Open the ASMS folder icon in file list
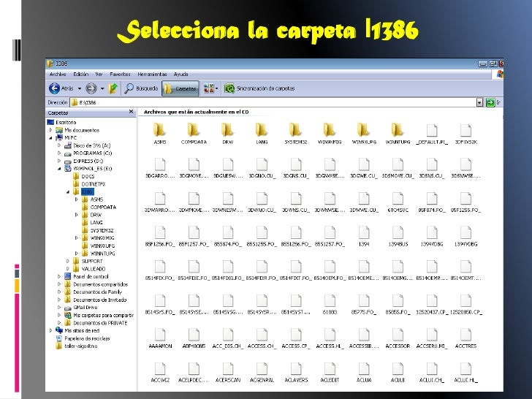Image resolution: width=532 pixels, height=399 pixels. pos(159,130)
